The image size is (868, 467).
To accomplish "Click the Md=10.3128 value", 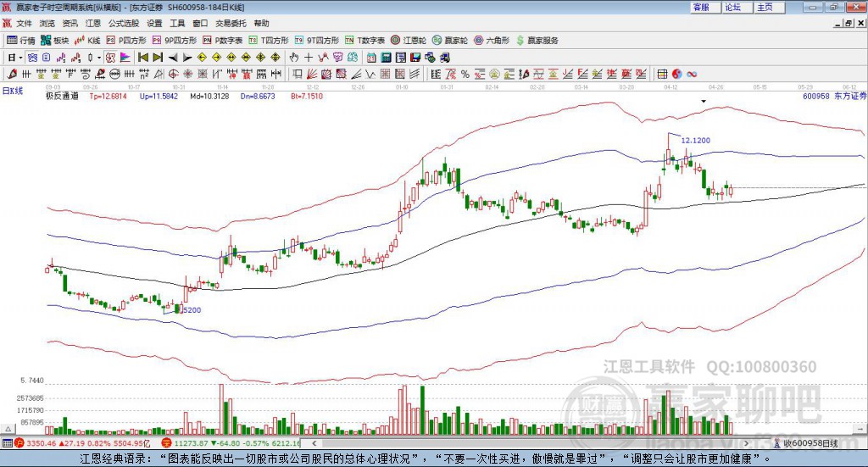I will click(209, 96).
